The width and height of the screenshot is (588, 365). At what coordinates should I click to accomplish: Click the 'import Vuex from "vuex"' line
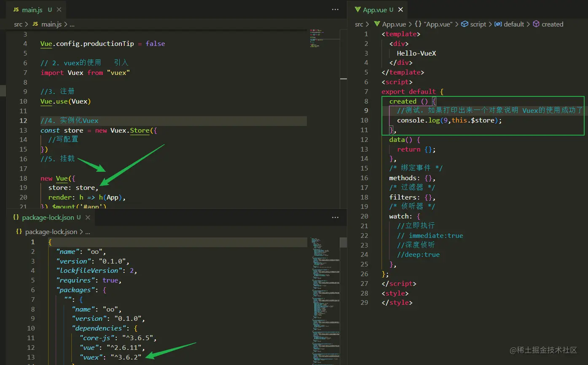(85, 72)
